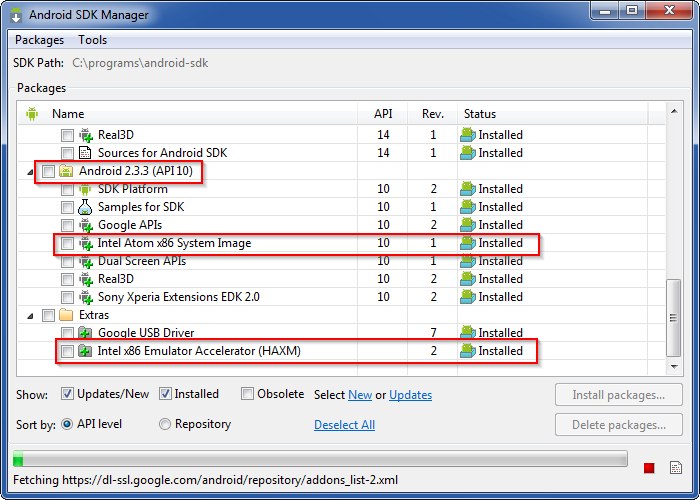Click Installed status icon for Sony Xperia Extensions
The image size is (700, 500).
coord(467,297)
